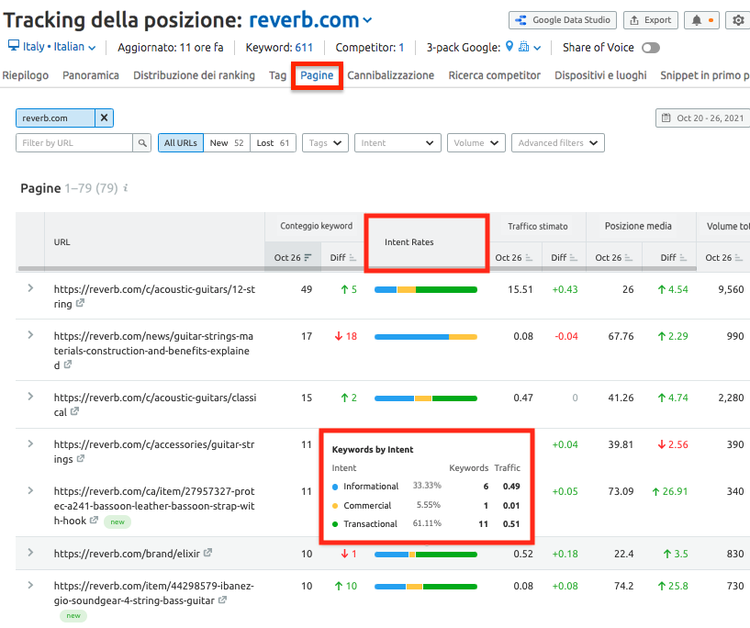This screenshot has height=628, width=750.
Task: Open external link icon for 12-string URL
Action: point(80,303)
